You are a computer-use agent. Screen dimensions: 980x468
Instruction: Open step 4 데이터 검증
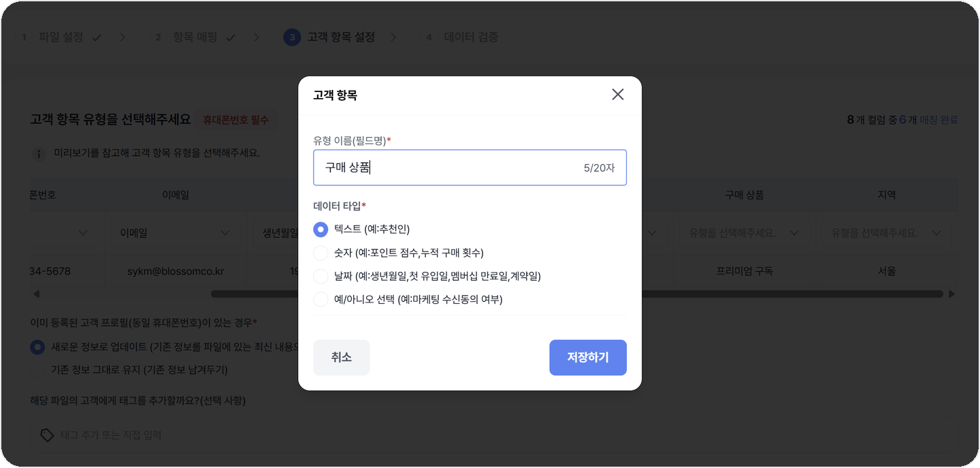(x=462, y=37)
